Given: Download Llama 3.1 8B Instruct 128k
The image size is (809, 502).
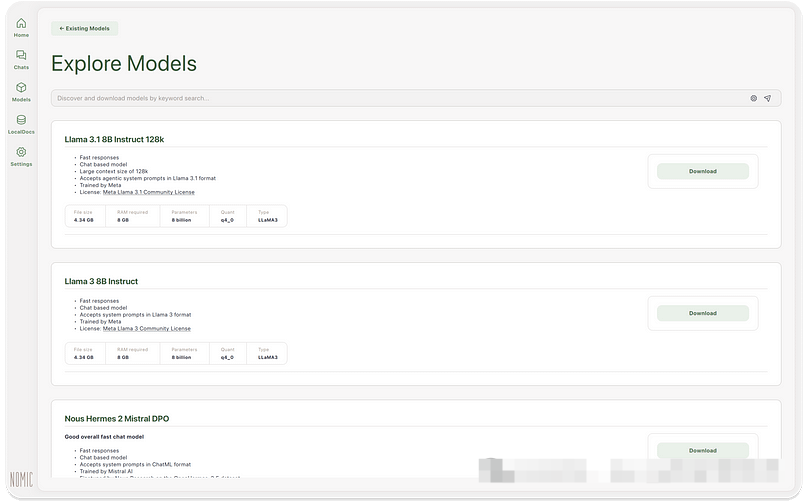Looking at the screenshot, I should click(703, 171).
